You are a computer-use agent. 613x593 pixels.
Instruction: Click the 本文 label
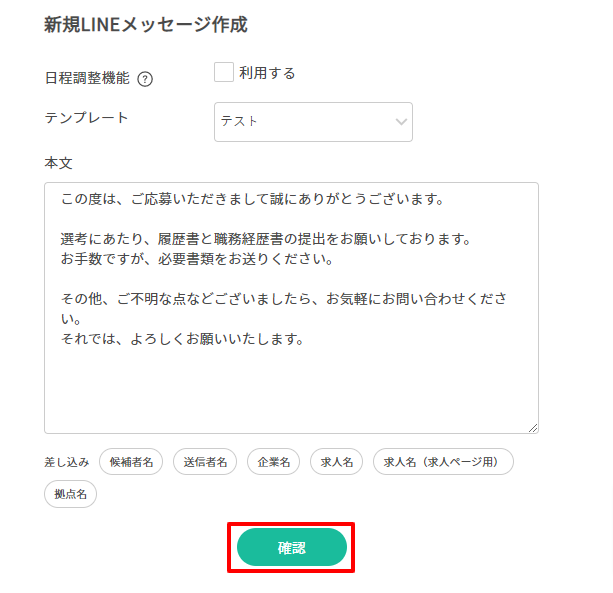tap(59, 162)
